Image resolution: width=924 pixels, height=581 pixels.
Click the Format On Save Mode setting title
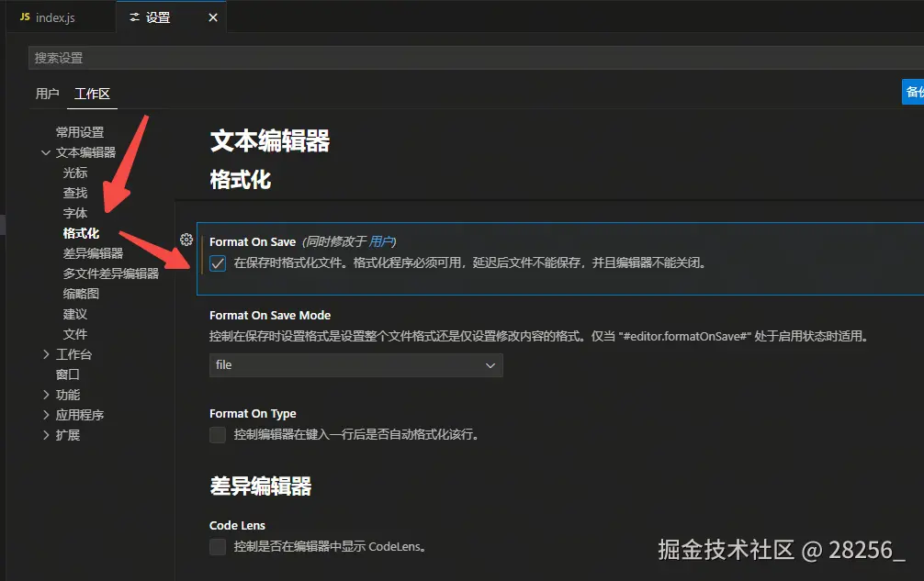tap(270, 315)
